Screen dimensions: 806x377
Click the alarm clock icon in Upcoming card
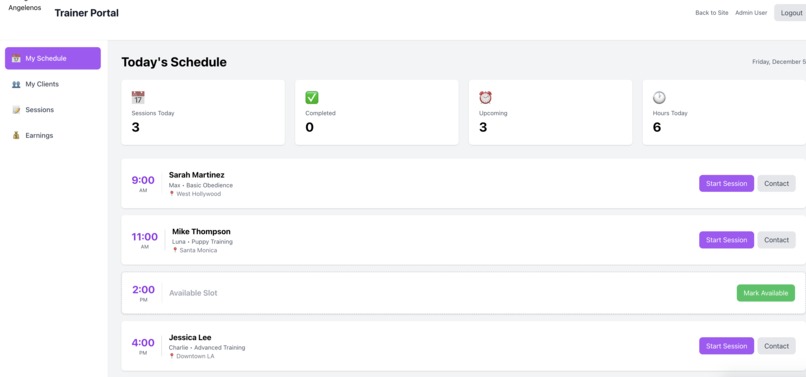click(486, 97)
